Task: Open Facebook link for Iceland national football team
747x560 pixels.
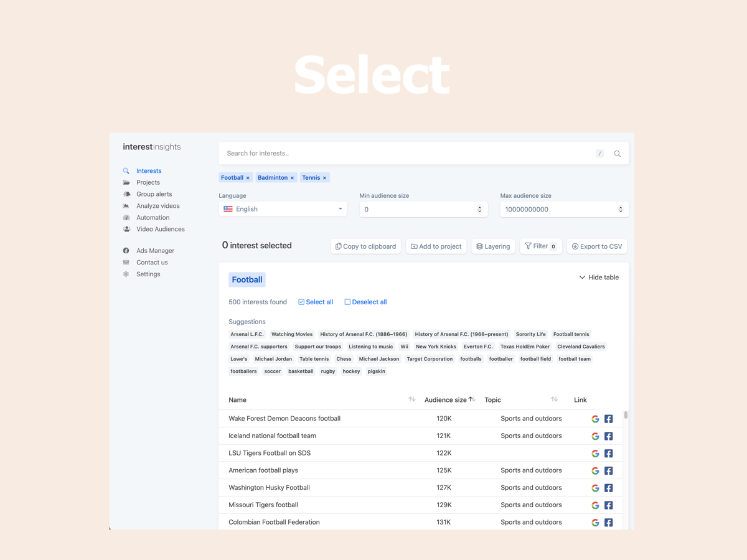Action: coord(609,436)
